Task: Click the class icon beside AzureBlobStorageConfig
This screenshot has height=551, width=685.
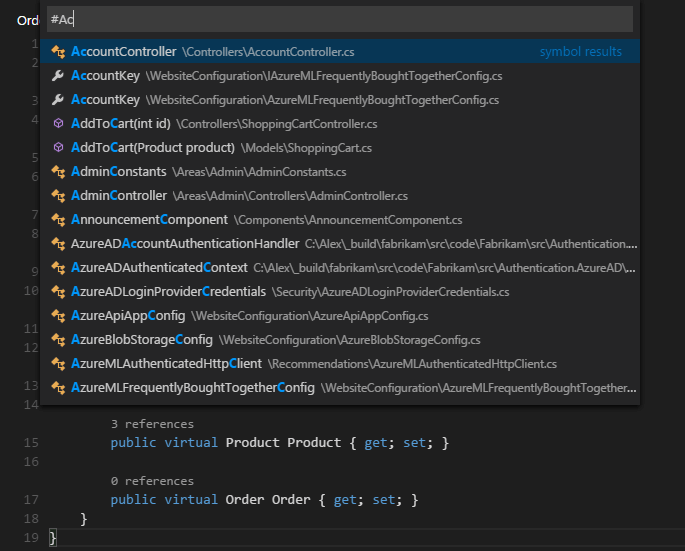Action: [x=58, y=339]
